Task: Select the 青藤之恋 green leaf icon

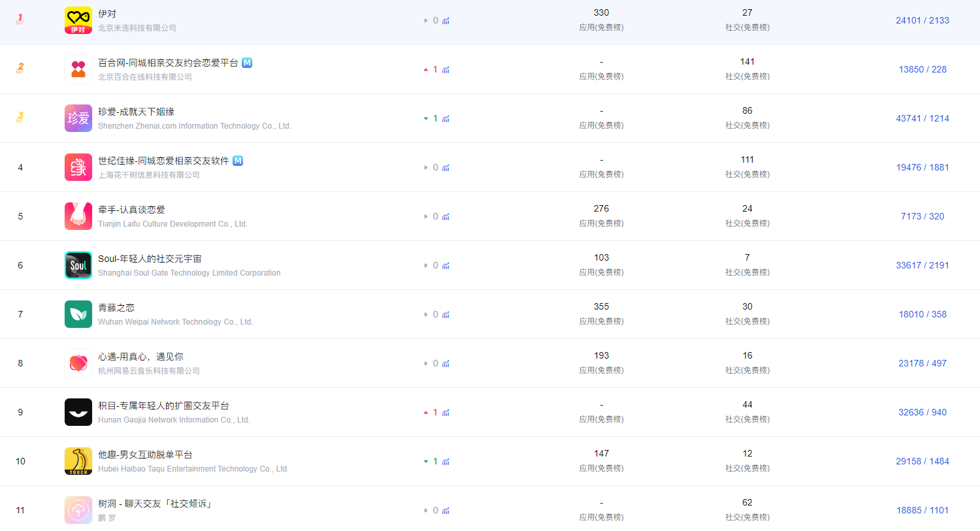Action: click(x=78, y=314)
